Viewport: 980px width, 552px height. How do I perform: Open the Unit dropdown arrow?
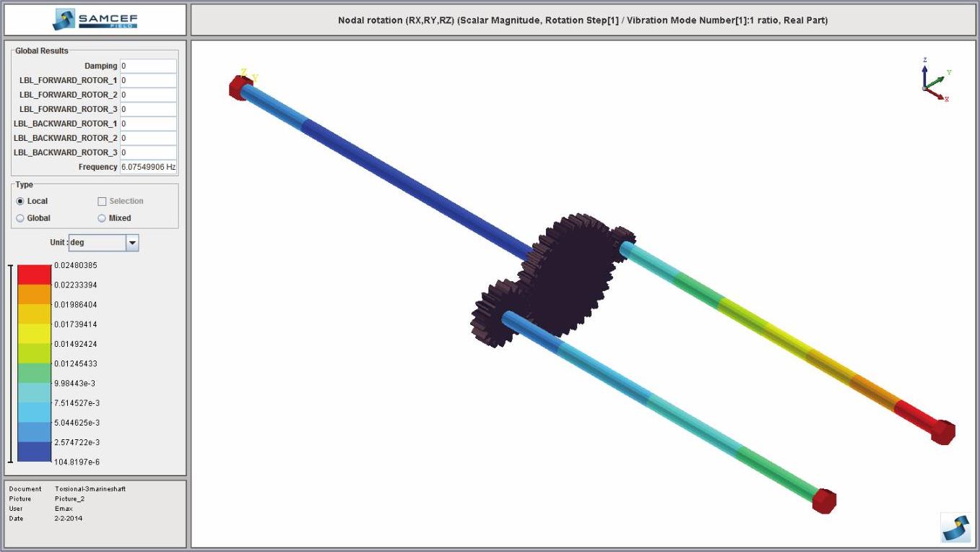[x=132, y=243]
